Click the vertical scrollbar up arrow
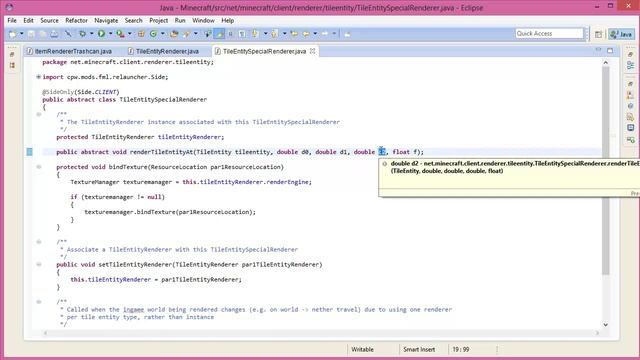 point(605,63)
